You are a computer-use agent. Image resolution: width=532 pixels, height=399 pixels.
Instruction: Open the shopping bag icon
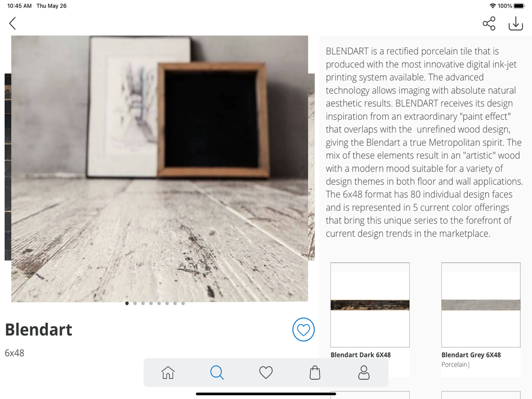coord(315,372)
